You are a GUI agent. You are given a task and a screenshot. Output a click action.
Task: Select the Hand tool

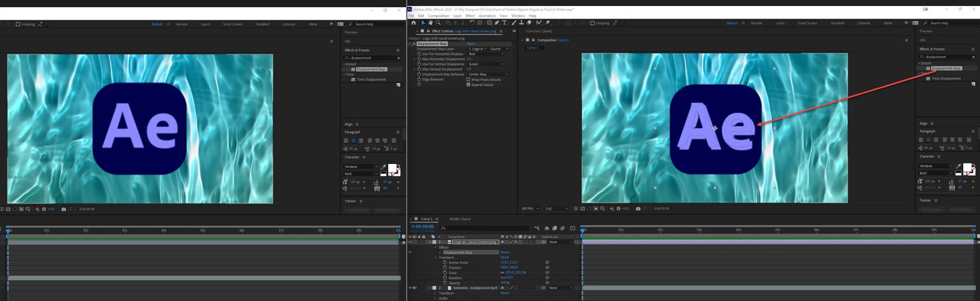coord(431,23)
